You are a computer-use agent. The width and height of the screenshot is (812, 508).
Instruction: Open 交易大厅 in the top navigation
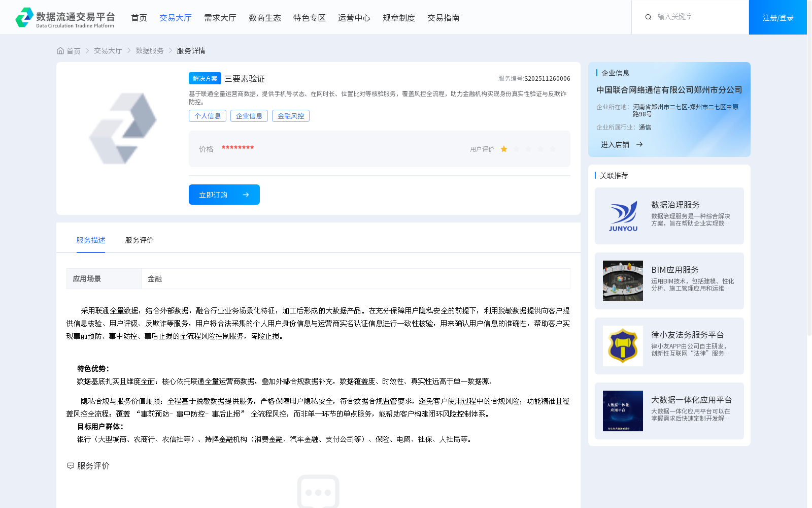(176, 18)
